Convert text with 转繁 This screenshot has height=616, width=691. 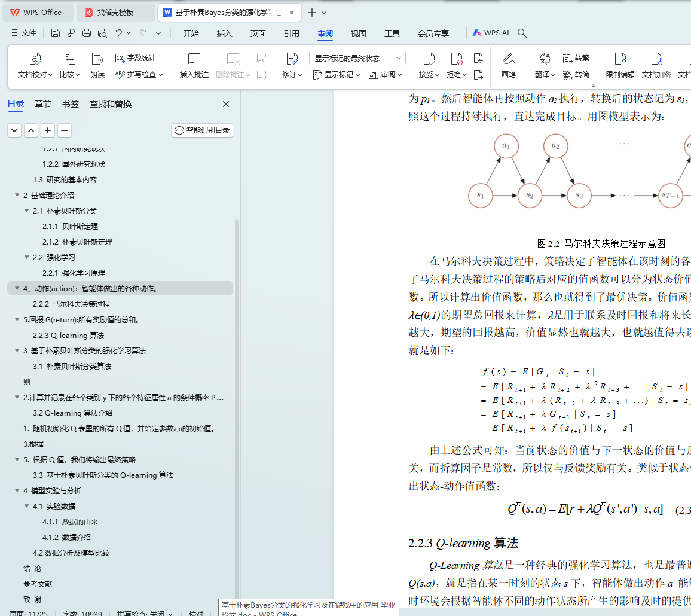(576, 58)
